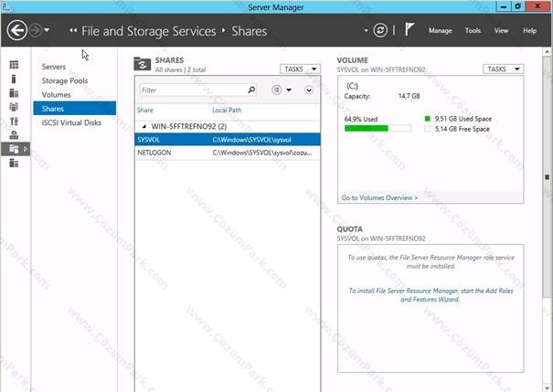Go back with the back arrow button
The image size is (553, 392).
(16, 30)
